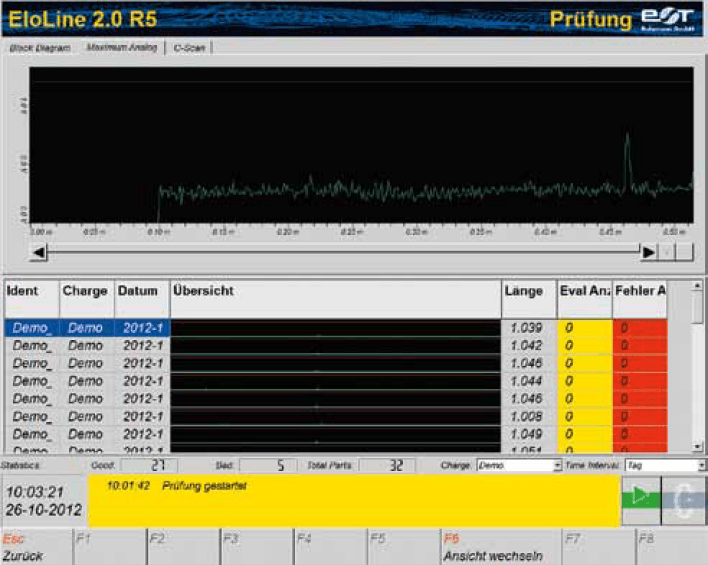The height and width of the screenshot is (565, 708).
Task: Select Länge value 1.049
Action: point(526,434)
